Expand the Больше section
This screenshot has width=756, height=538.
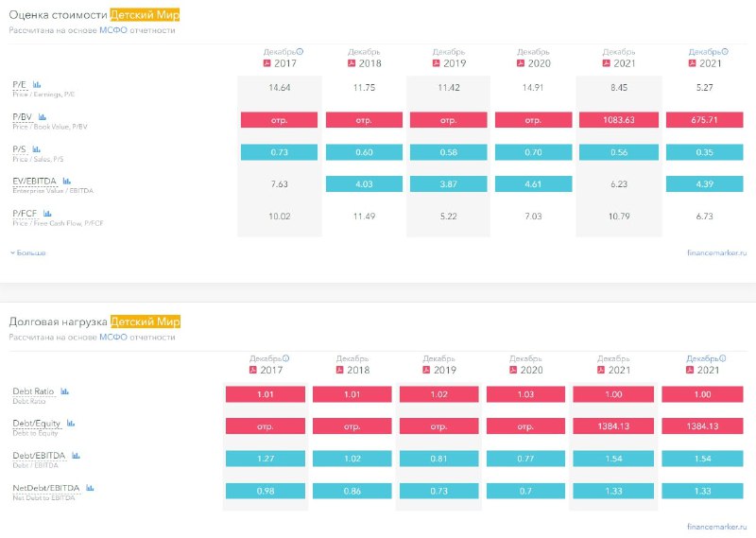28,252
